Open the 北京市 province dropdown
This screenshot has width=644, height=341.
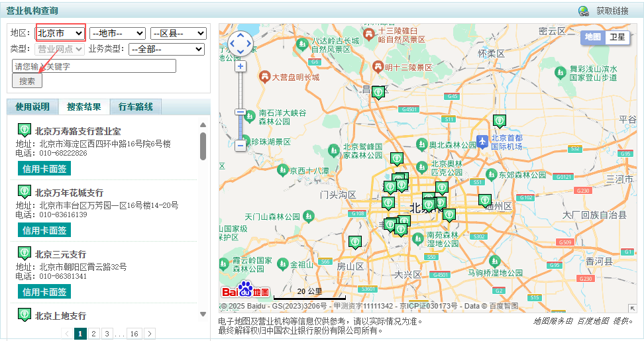click(60, 33)
